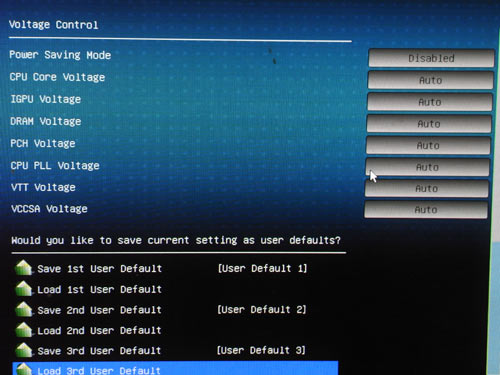The height and width of the screenshot is (375, 500).
Task: Choose Load 2nd User Default entry
Action: (x=99, y=331)
